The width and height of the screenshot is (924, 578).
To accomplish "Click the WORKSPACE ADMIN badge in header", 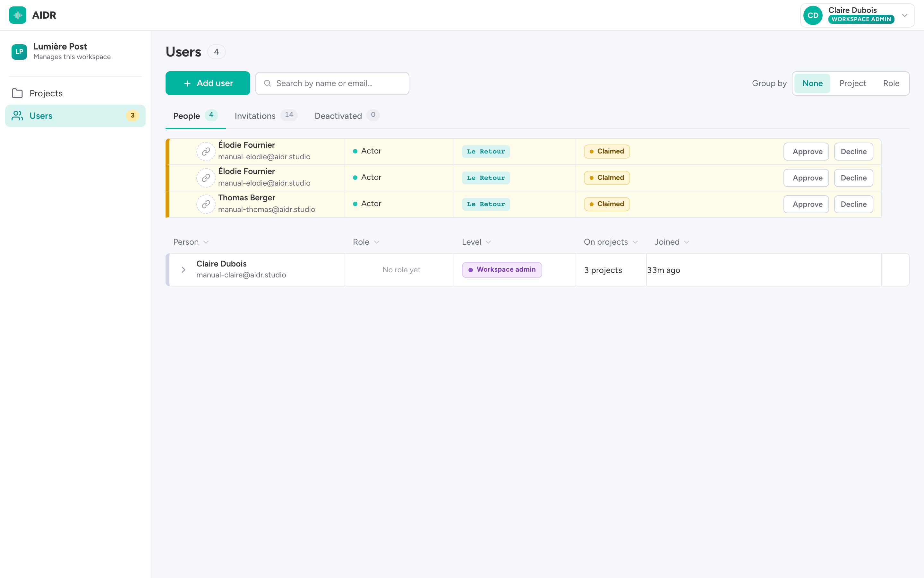I will [x=861, y=19].
